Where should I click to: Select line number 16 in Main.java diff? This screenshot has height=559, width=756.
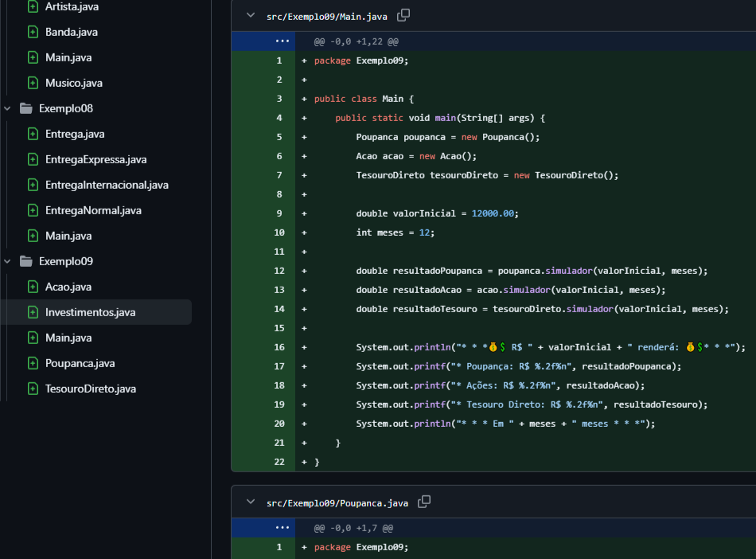coord(279,347)
